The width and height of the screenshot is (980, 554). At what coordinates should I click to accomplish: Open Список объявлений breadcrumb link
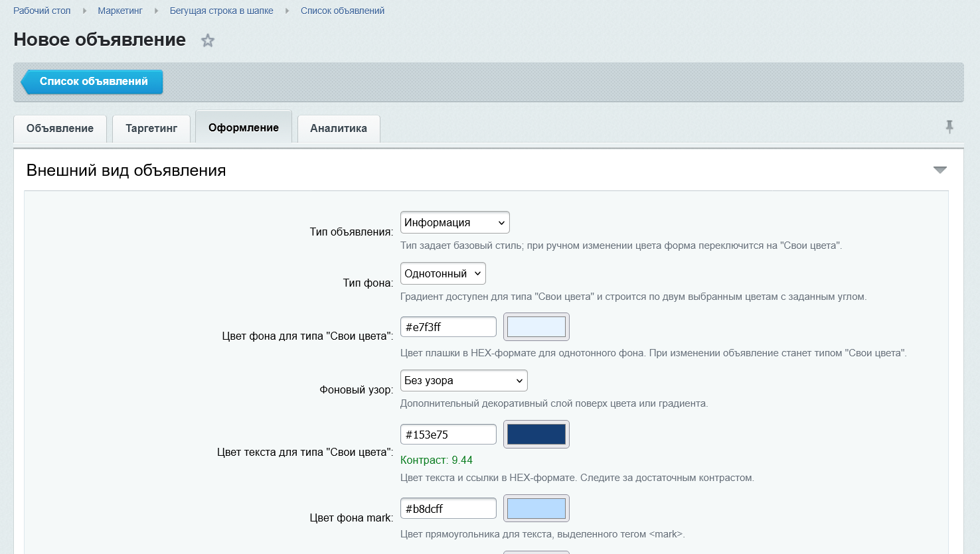[x=343, y=11]
